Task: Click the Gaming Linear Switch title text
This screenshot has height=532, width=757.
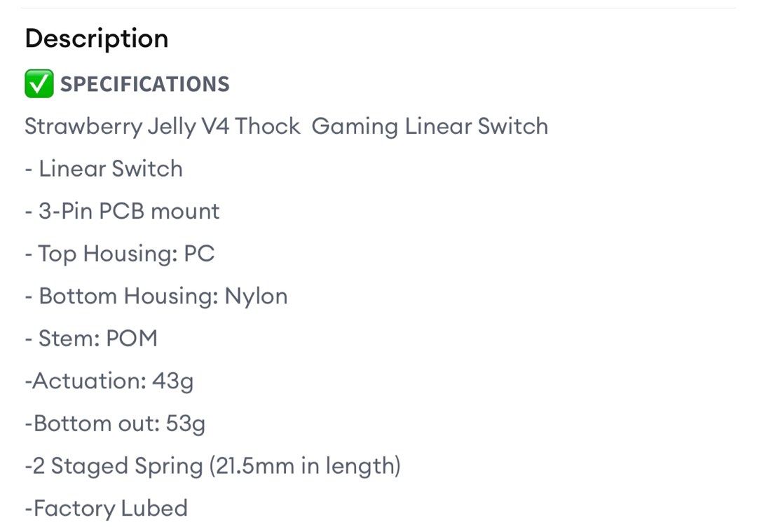Action: pos(430,127)
